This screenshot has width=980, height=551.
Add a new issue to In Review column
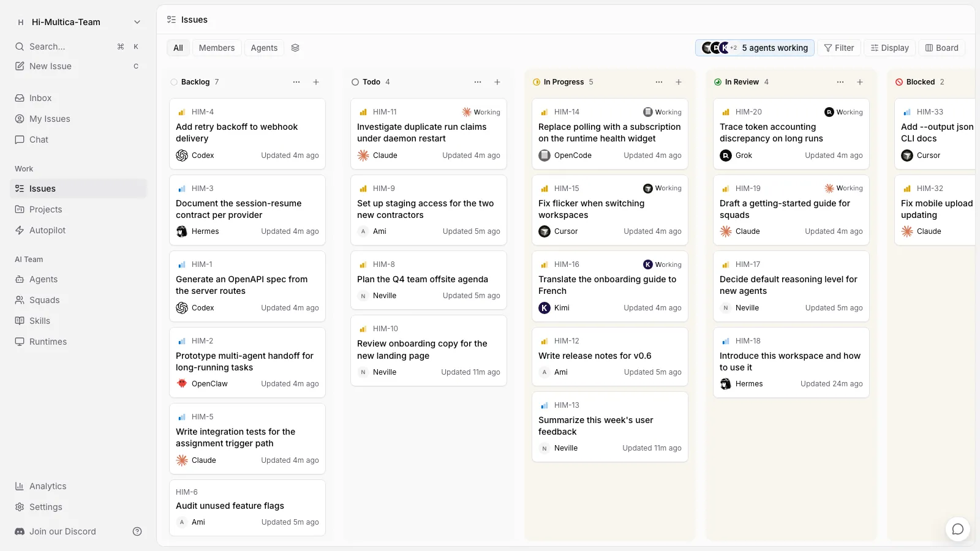[860, 82]
